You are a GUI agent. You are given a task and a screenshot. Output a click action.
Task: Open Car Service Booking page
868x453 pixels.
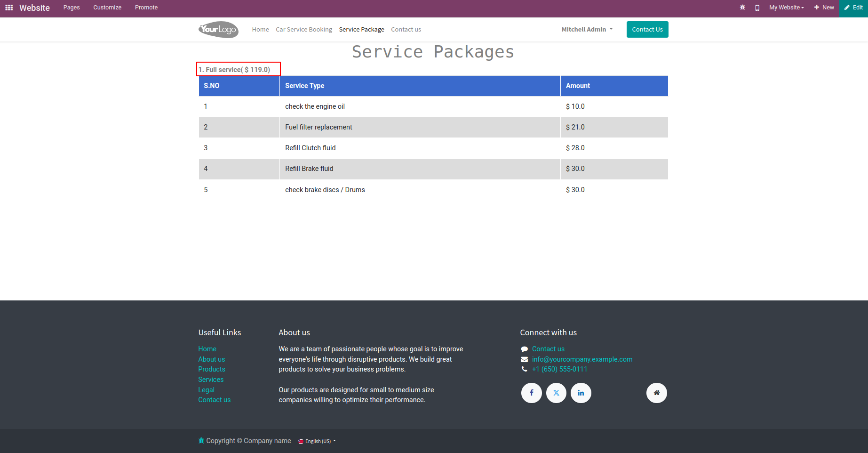click(x=304, y=29)
